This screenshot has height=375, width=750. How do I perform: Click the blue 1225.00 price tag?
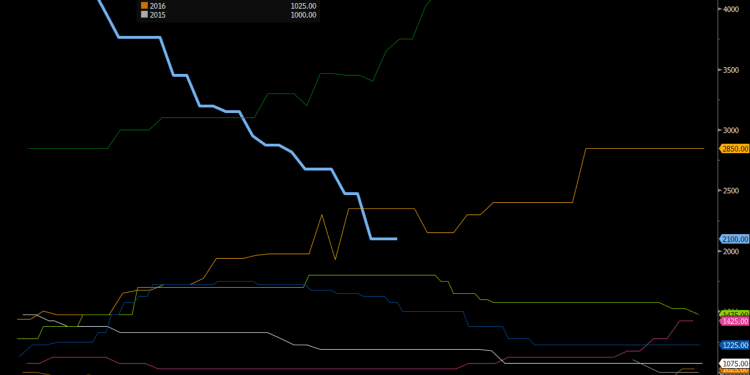tap(734, 345)
